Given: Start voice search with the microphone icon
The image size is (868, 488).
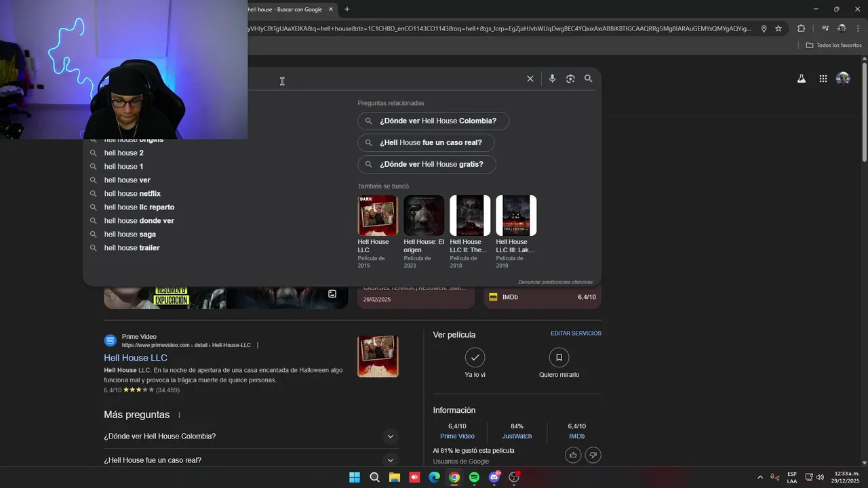Looking at the screenshot, I should (552, 79).
